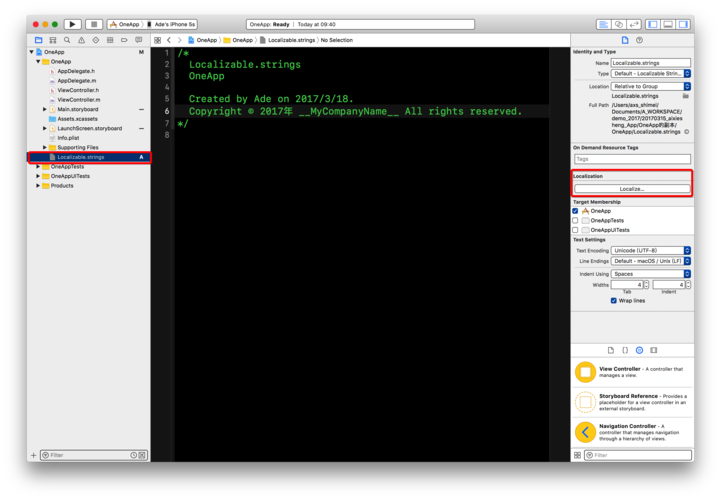Switch to the Standard editor
Screen dimensions: 721x500
(603, 24)
